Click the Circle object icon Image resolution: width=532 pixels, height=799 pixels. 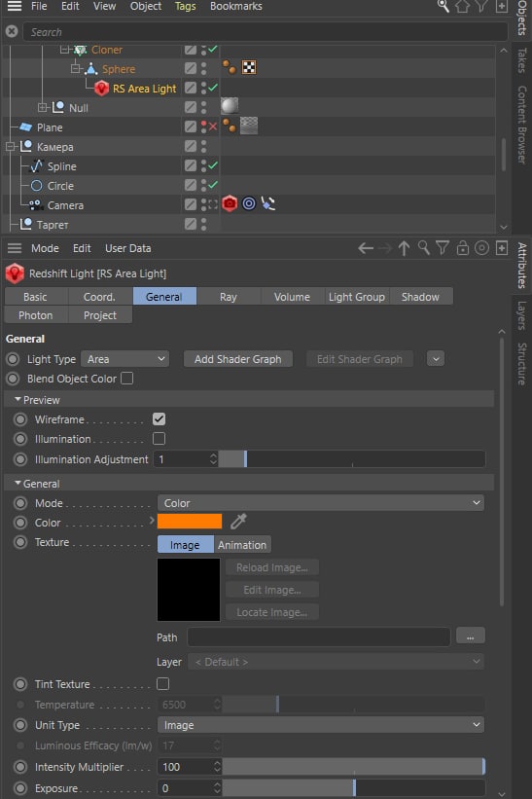pos(37,186)
